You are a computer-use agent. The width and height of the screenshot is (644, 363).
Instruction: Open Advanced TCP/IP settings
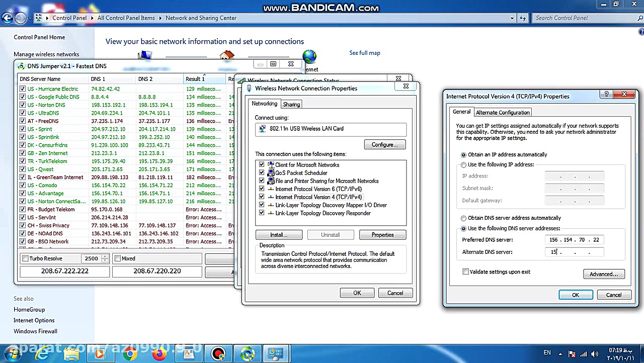point(604,274)
